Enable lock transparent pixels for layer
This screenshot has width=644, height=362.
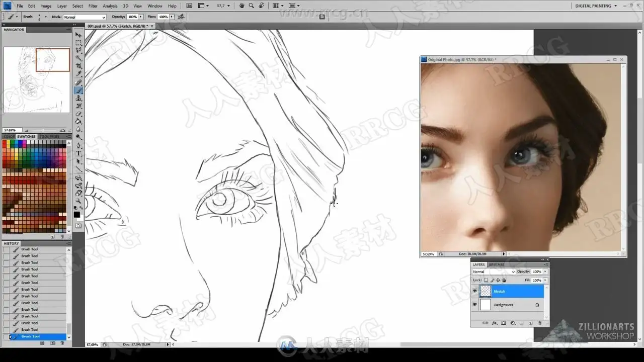(x=486, y=280)
